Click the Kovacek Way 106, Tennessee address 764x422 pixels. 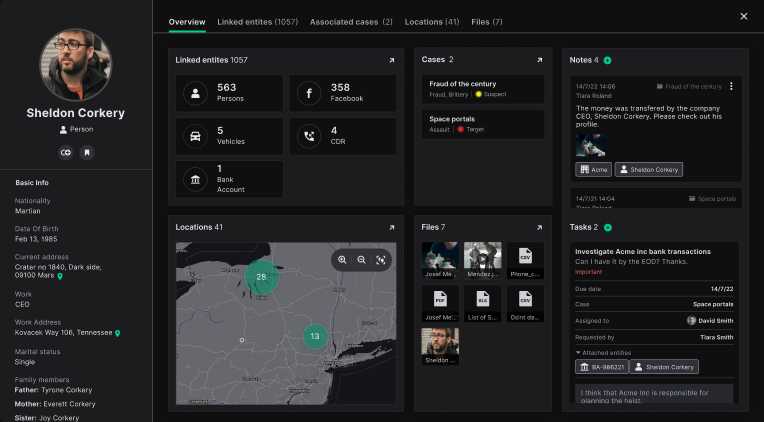(63, 333)
